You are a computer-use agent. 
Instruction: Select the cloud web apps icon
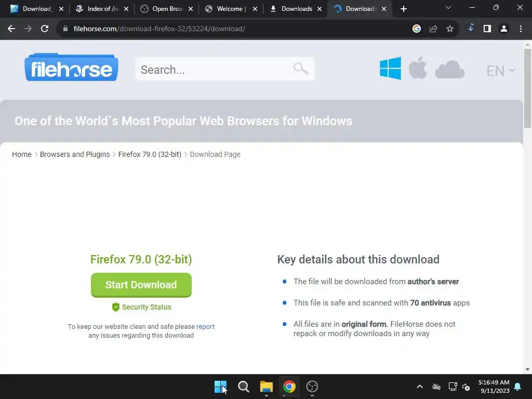pyautogui.click(x=449, y=70)
